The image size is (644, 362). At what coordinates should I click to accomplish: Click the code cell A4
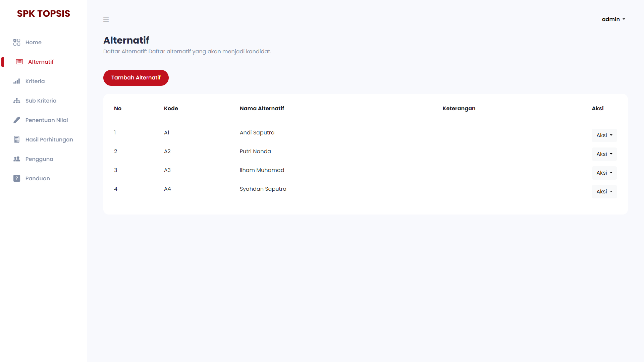(x=167, y=189)
